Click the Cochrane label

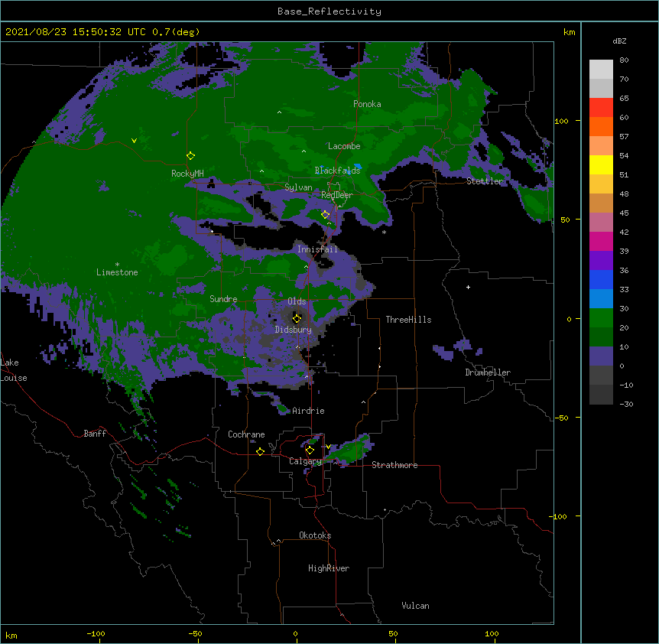point(246,434)
